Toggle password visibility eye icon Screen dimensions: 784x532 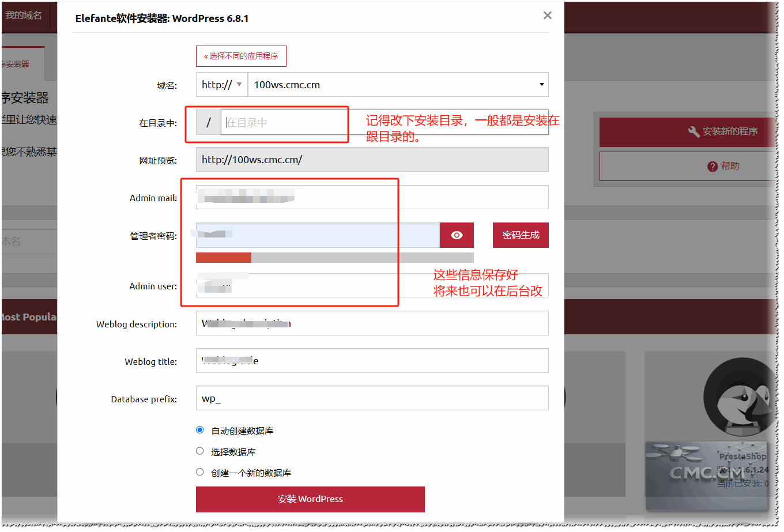tap(457, 235)
